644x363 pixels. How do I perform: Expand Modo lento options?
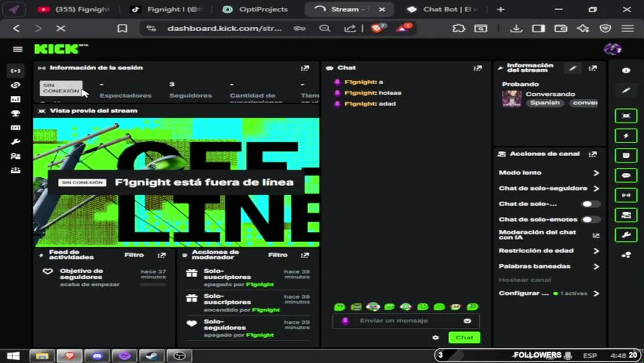pyautogui.click(x=596, y=173)
